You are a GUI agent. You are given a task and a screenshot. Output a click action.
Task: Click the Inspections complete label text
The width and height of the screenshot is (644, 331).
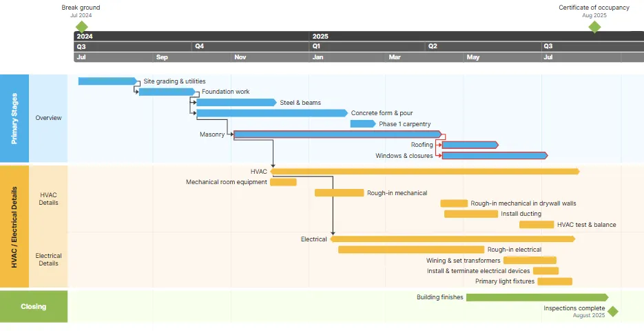[x=574, y=308]
